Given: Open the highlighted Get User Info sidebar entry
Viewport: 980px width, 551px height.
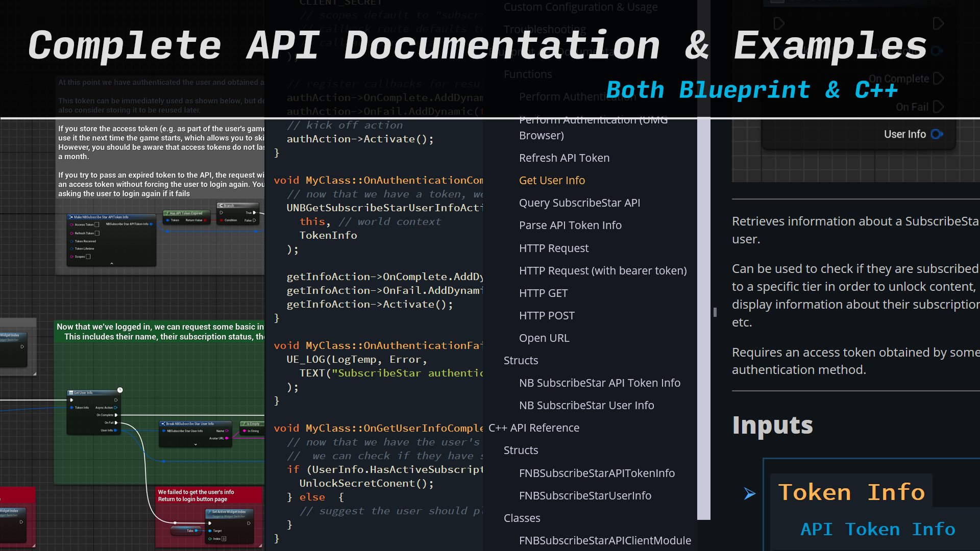Looking at the screenshot, I should [x=552, y=181].
